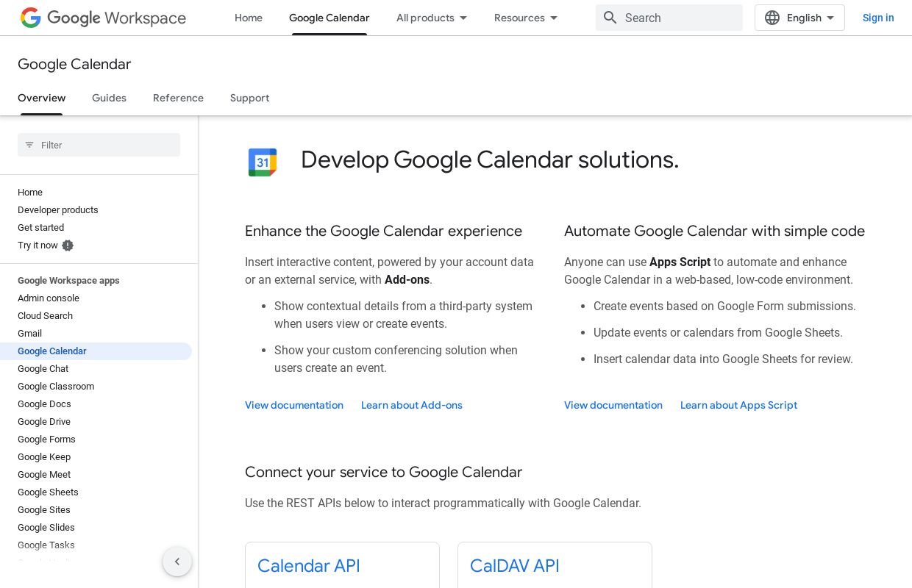Open the English language dropdown
Screen dimensions: 912x588
[x=799, y=18]
